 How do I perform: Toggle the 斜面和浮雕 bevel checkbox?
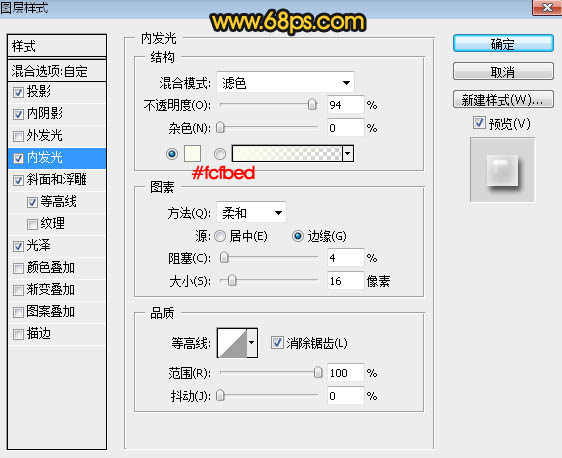(18, 180)
